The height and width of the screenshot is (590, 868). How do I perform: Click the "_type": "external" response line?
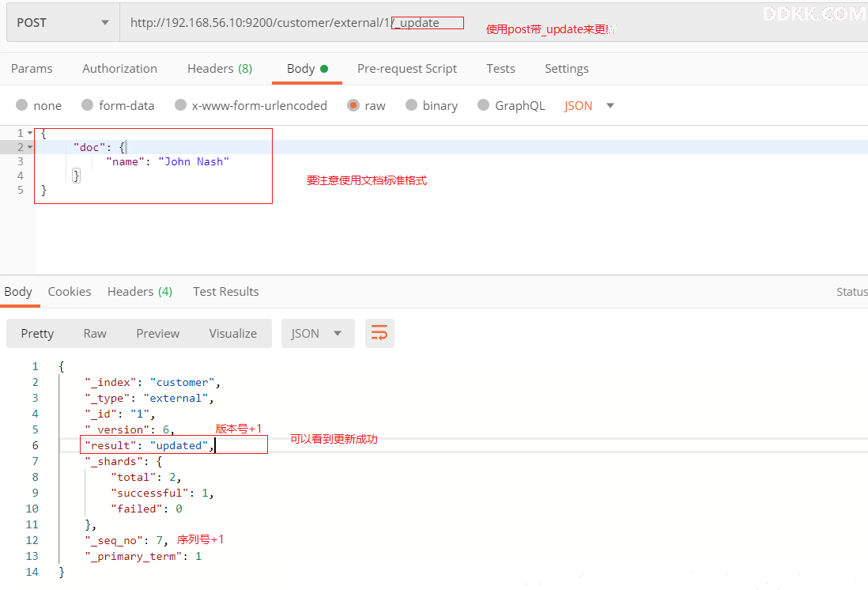[149, 399]
